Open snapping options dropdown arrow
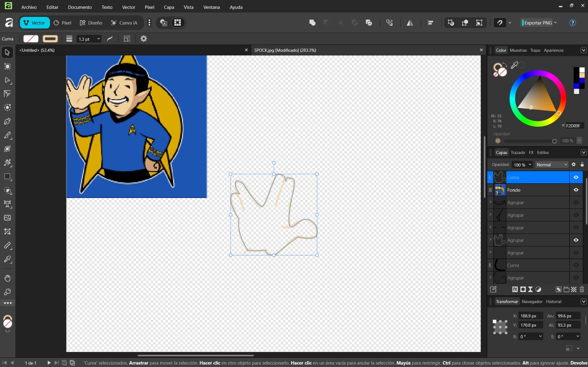 coord(510,23)
